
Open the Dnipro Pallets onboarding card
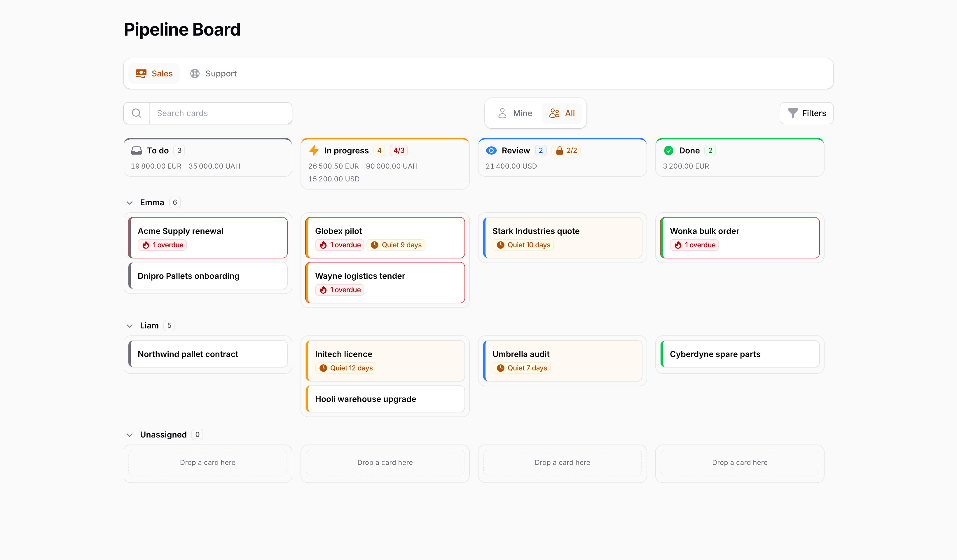tap(208, 276)
